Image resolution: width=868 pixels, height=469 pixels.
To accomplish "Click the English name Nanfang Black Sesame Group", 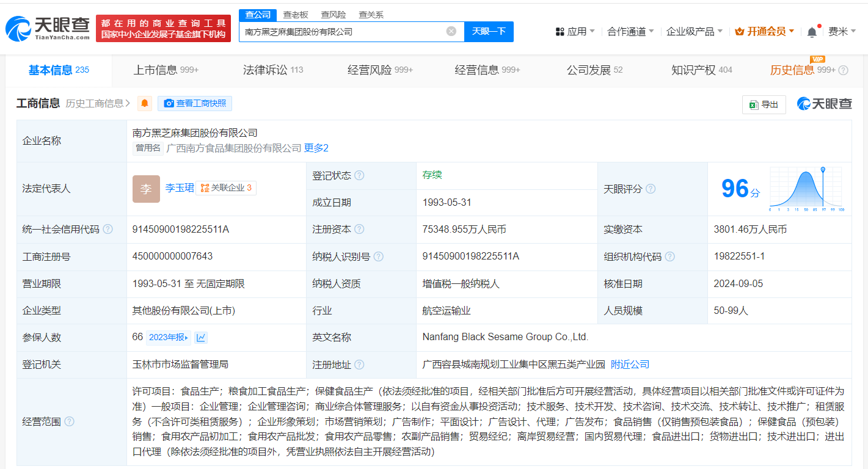I will pos(505,337).
